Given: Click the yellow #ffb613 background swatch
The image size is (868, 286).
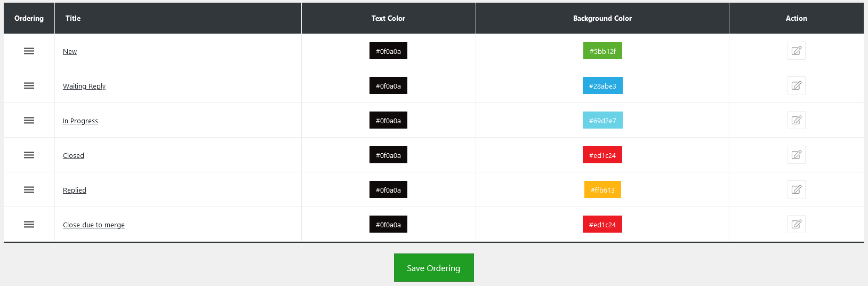Looking at the screenshot, I should 602,190.
